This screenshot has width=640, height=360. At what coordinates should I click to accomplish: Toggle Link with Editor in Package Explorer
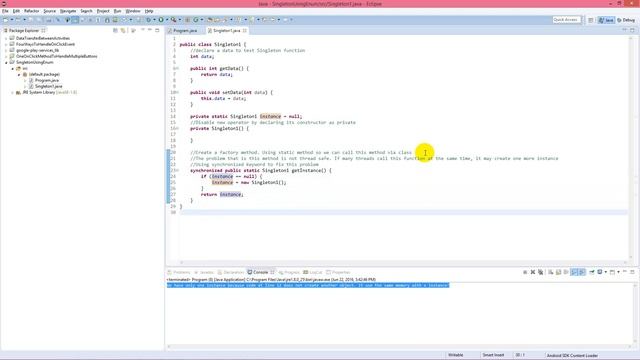click(x=123, y=31)
